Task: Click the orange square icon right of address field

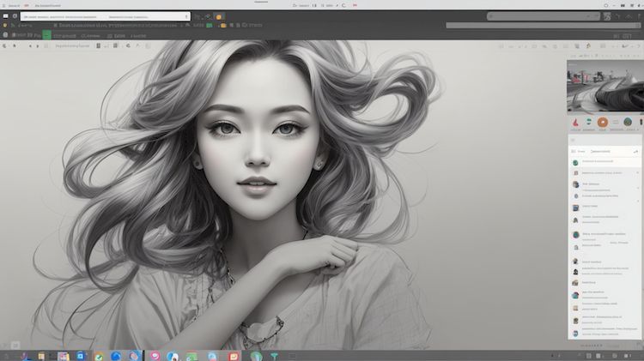Action: point(218,17)
